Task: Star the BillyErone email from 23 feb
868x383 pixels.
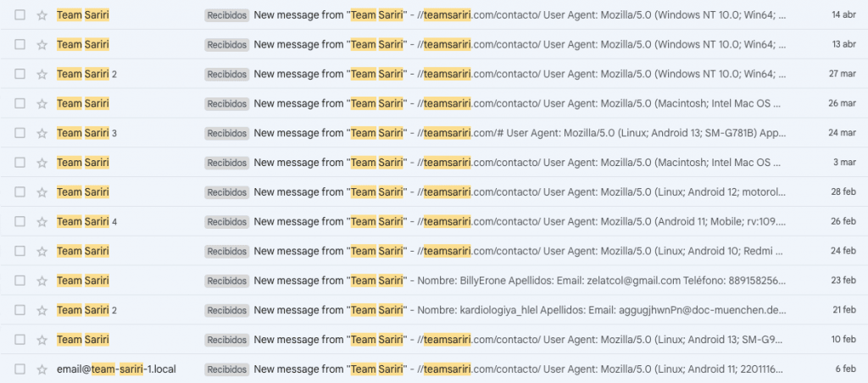Action: pyautogui.click(x=42, y=280)
